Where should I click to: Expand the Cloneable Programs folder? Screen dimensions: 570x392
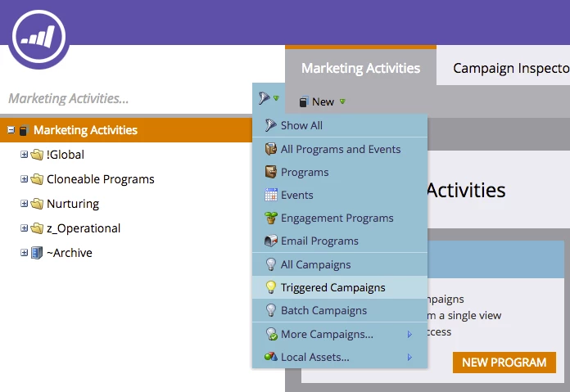[x=24, y=178]
